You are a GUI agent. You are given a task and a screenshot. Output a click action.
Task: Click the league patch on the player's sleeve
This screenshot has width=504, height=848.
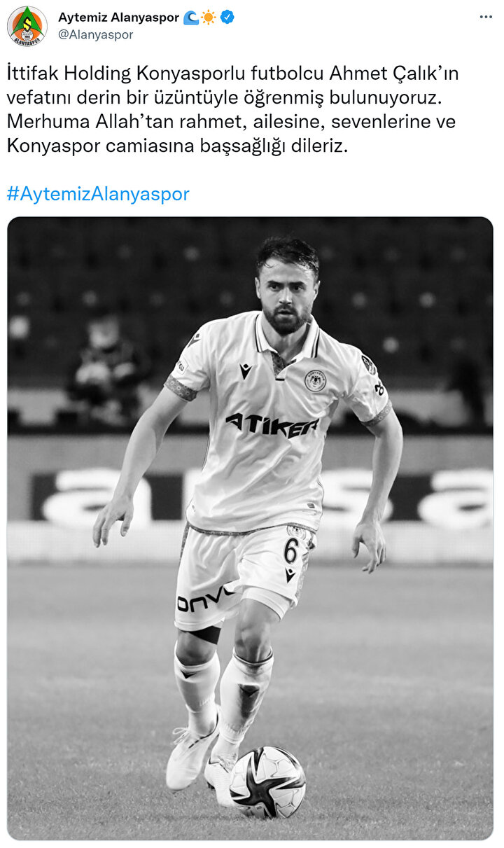[369, 364]
